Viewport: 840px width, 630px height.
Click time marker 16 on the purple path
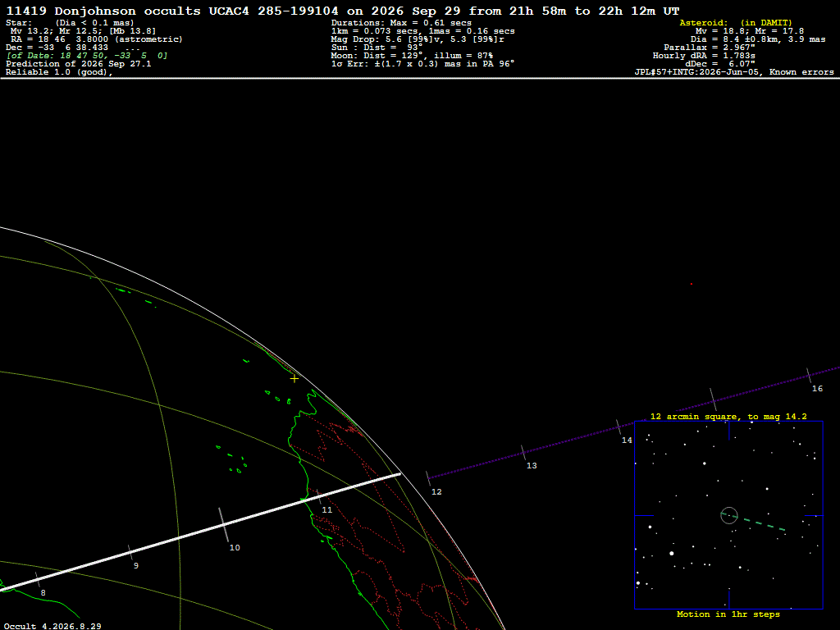pos(817,388)
